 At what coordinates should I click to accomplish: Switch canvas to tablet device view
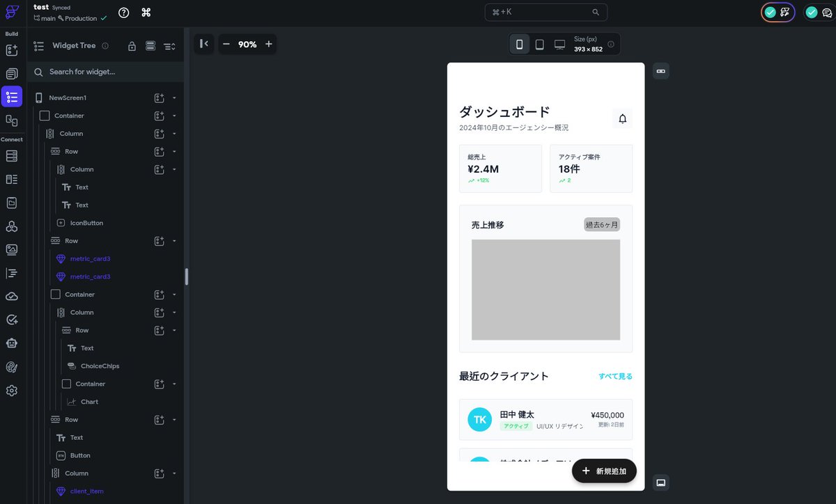pyautogui.click(x=539, y=45)
